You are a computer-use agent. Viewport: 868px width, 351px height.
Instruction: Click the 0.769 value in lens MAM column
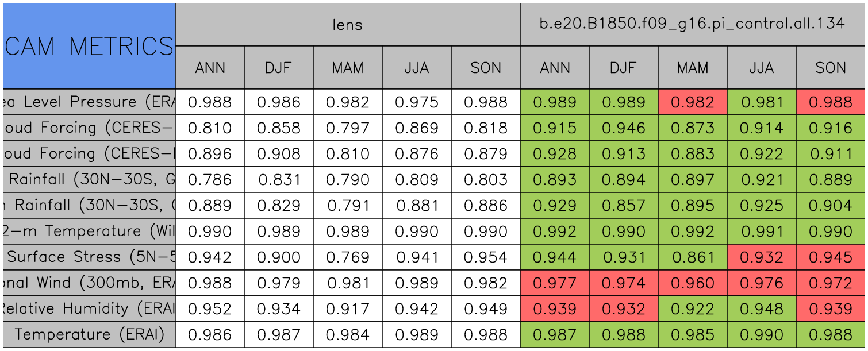click(x=348, y=257)
